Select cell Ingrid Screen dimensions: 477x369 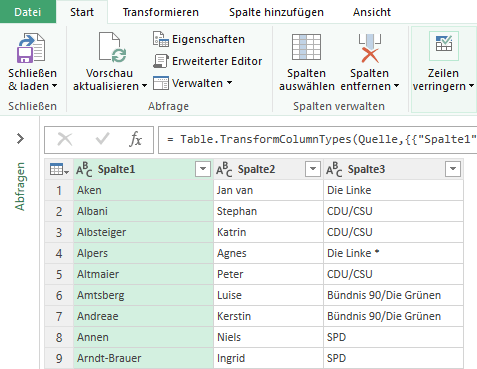(268, 358)
